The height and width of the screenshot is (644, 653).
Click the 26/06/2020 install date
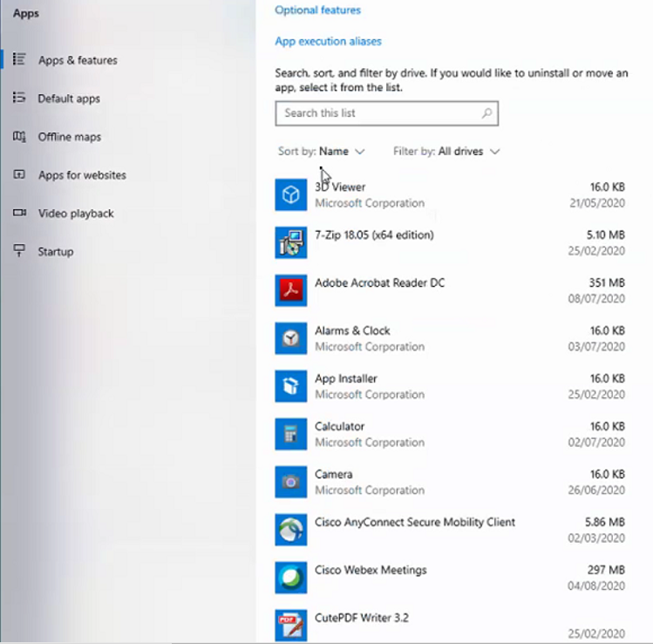tap(596, 491)
